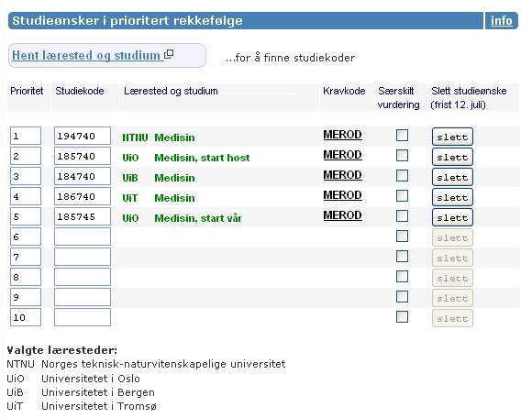Open the info link in header

[x=501, y=21]
